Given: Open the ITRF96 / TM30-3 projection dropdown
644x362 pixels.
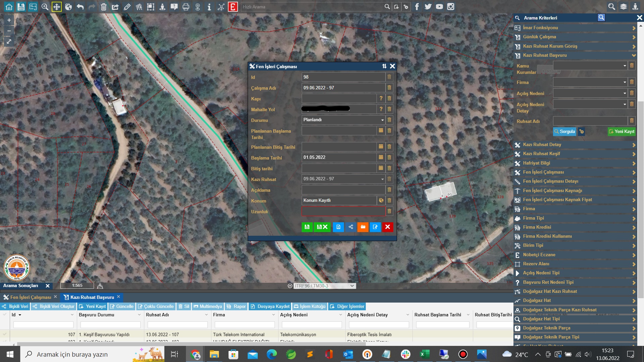Looking at the screenshot, I should coord(324,286).
